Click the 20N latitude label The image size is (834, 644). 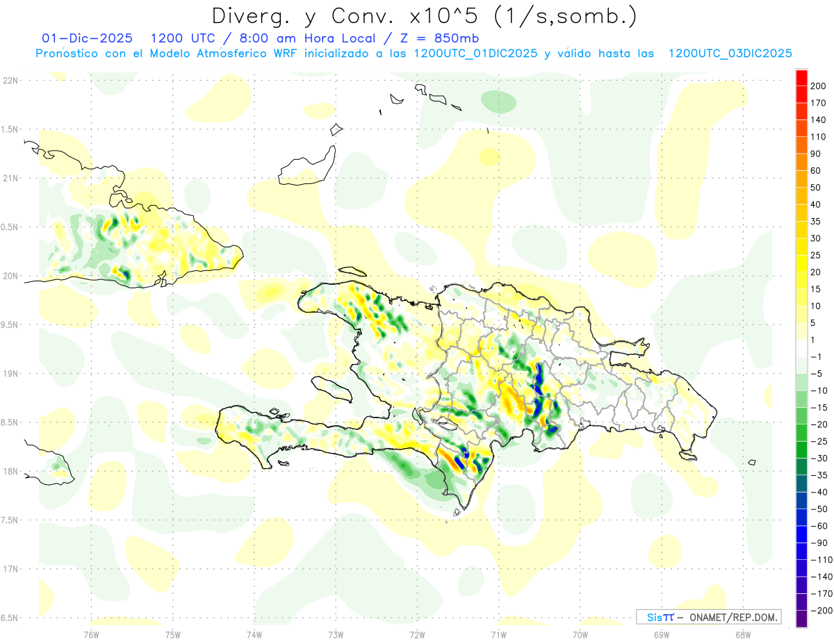[x=10, y=276]
